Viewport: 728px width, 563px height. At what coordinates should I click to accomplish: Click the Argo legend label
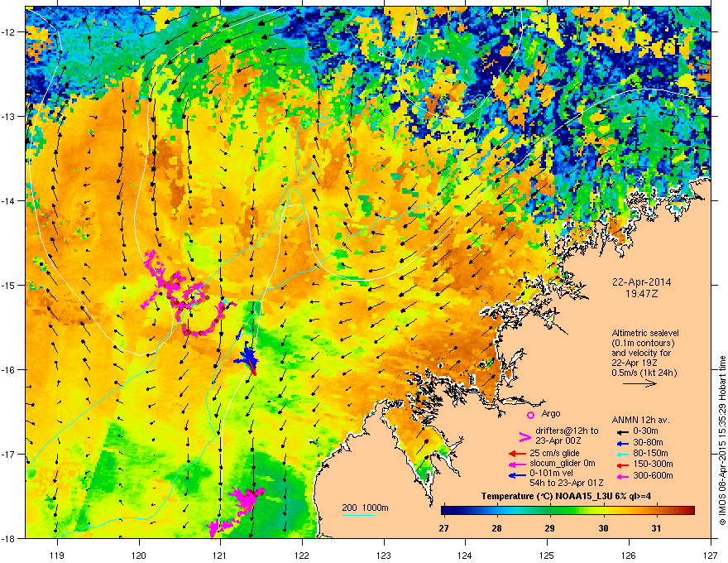point(551,413)
